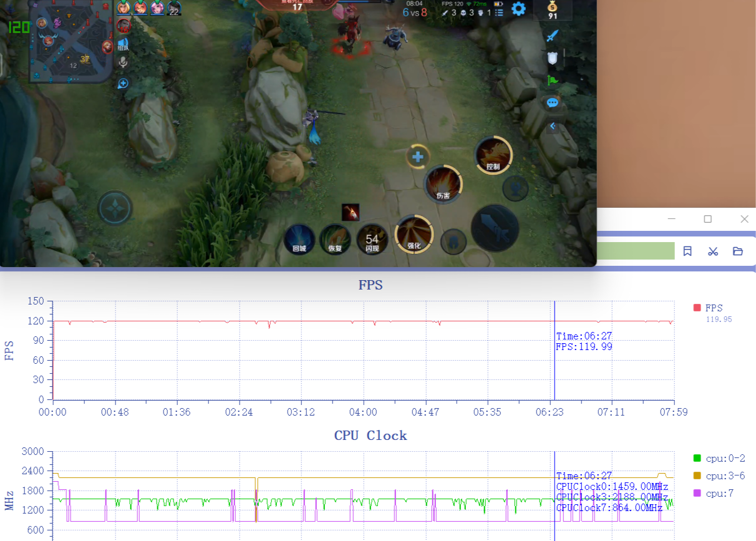756x541 pixels.
Task: Select the blonde teammate avatar
Action: [x=124, y=7]
